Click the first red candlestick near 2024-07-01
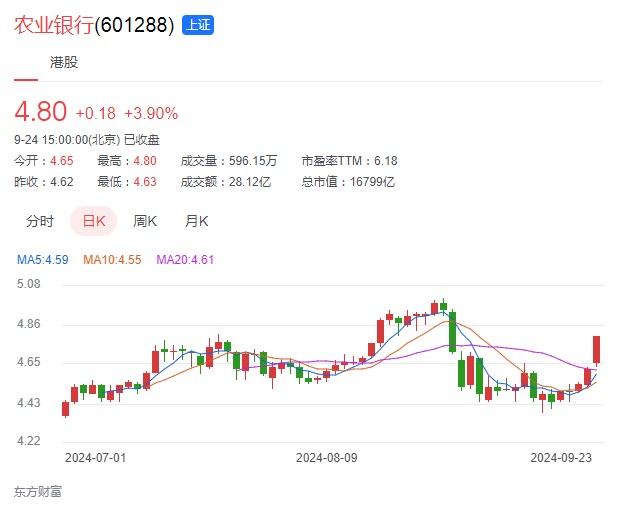Viewport: 621px width, 508px height. click(x=65, y=409)
